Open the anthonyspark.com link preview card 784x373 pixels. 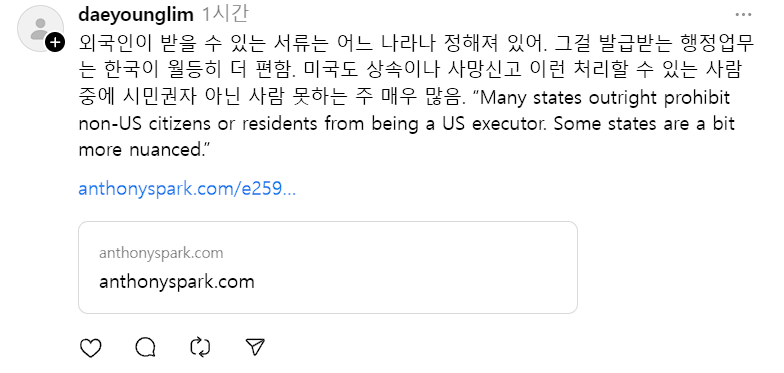pos(328,268)
